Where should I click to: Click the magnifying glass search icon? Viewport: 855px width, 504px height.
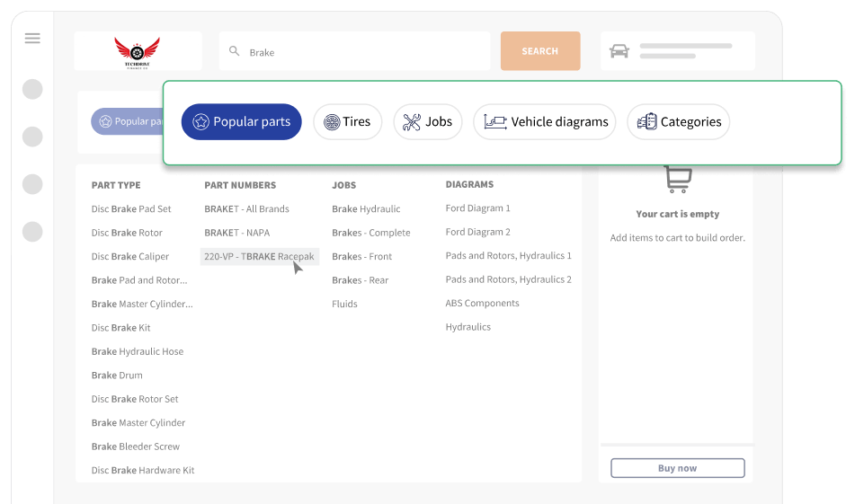click(x=235, y=52)
